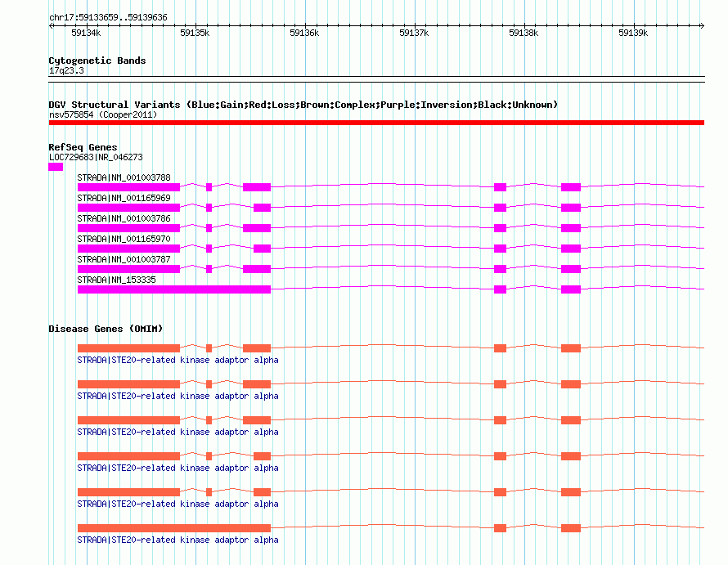728x565 pixels.
Task: Open the topmost STRADA|STE20-related kinase adaptor alpha link
Action: click(x=178, y=361)
